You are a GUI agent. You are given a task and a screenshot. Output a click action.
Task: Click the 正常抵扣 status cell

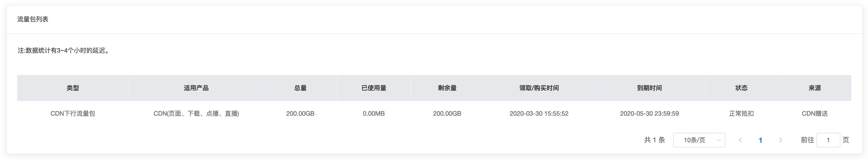[x=741, y=114]
